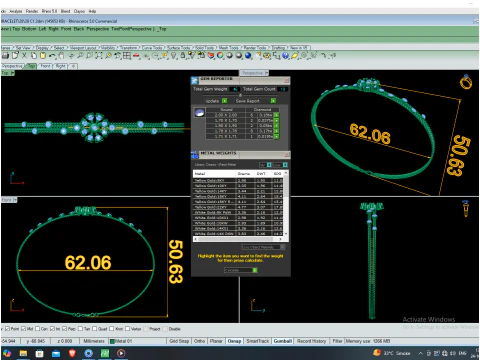Click the light bulb icon

click(x=174, y=56)
